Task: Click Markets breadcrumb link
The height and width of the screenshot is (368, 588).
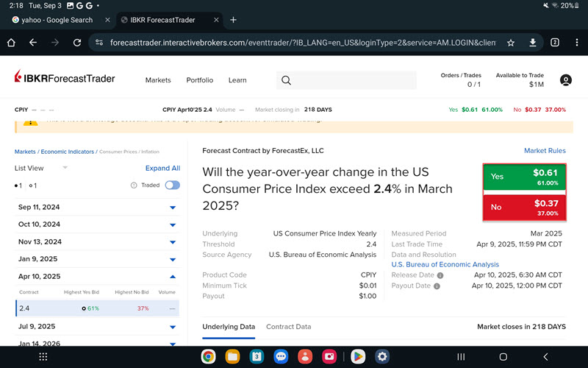Action: (x=25, y=152)
